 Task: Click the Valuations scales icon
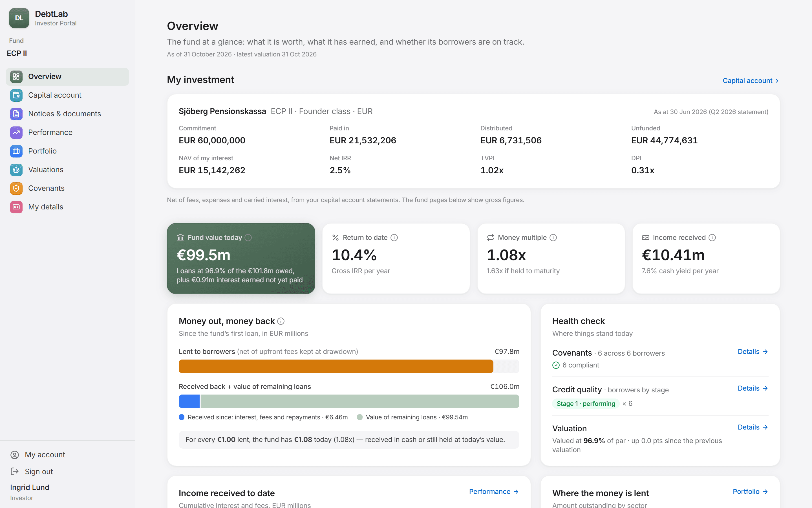click(x=16, y=170)
